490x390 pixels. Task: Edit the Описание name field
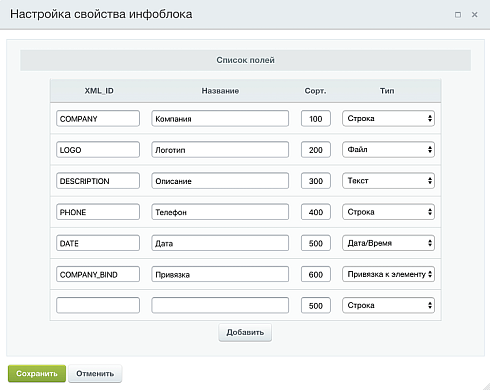[220, 181]
